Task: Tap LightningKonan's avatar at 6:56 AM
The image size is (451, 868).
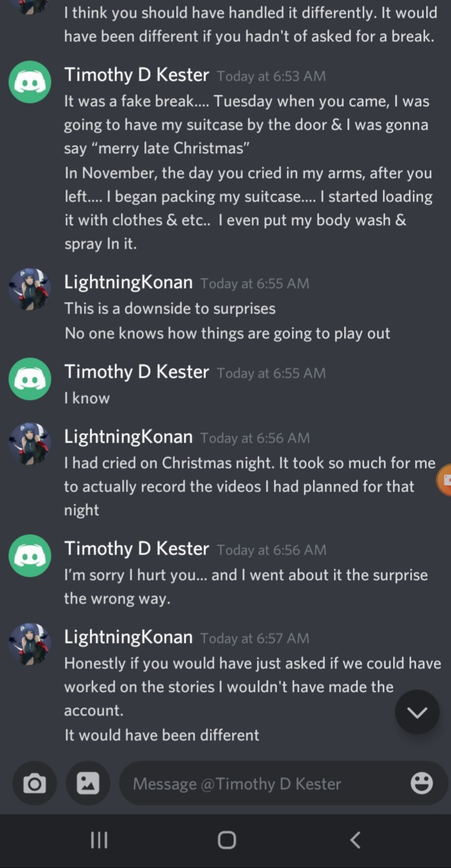Action: [x=30, y=444]
